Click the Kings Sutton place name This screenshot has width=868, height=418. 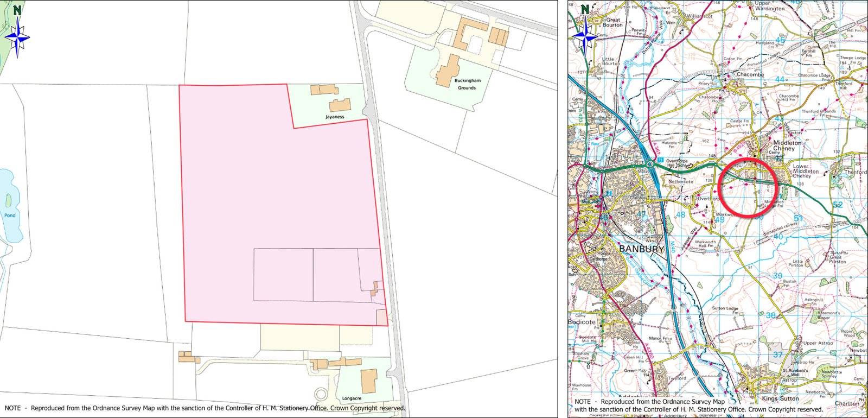point(781,398)
